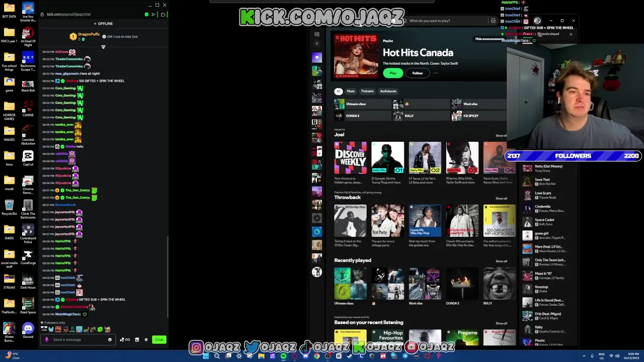Click the green Chat send button

tap(159, 339)
